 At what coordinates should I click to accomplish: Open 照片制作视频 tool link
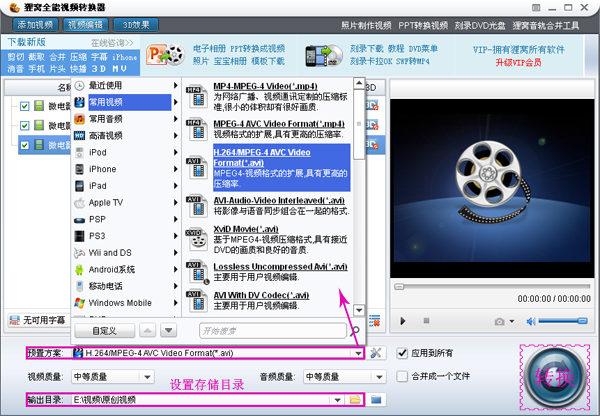[x=366, y=26]
